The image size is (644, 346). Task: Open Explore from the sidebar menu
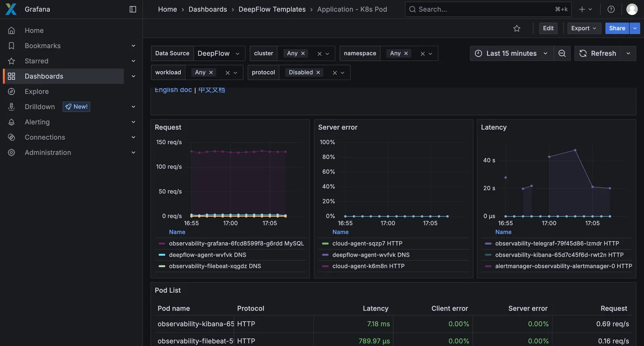[x=37, y=92]
